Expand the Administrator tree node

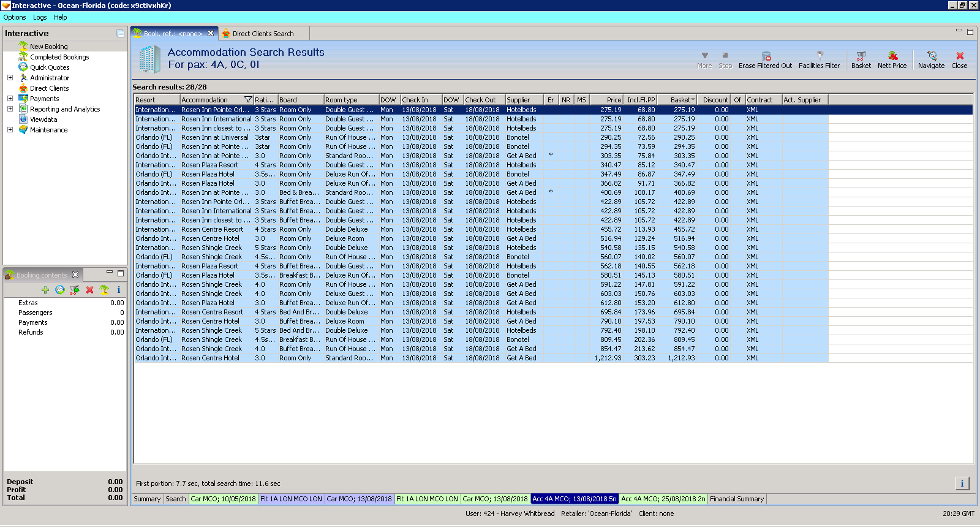10,78
